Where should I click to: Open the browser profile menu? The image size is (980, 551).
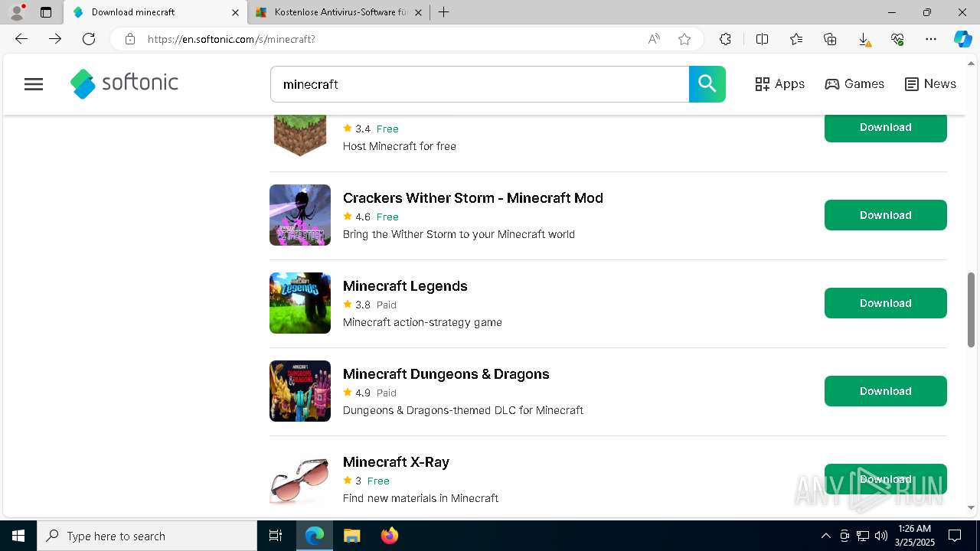(x=17, y=12)
